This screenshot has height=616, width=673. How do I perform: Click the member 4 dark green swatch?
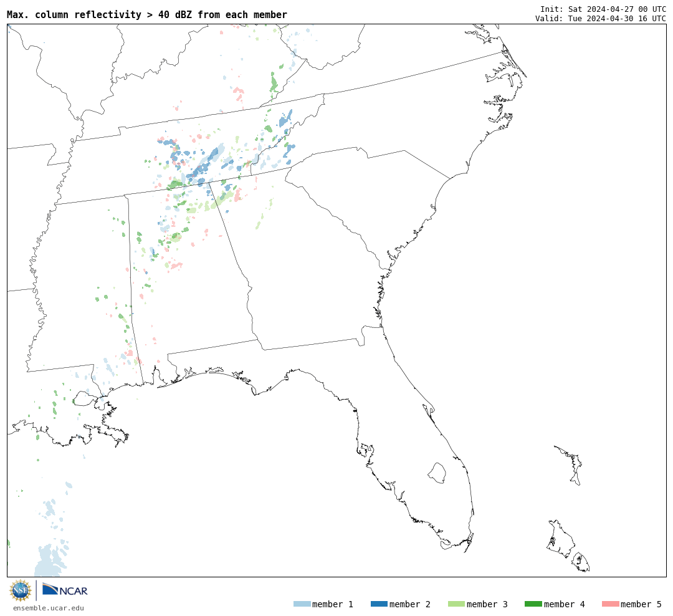pyautogui.click(x=533, y=604)
